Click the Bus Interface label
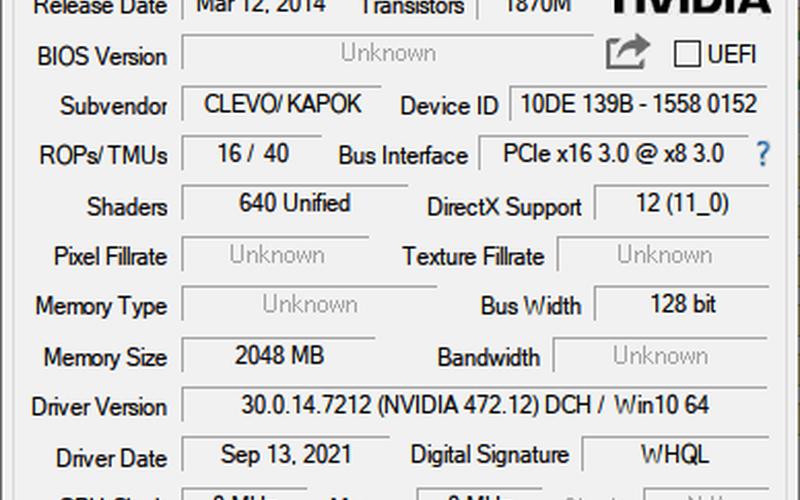Image resolution: width=800 pixels, height=500 pixels. (403, 155)
